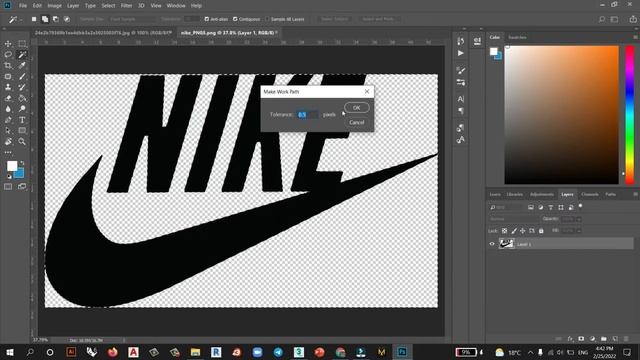Select the Crop tool
This screenshot has width=640, height=360.
(8, 65)
